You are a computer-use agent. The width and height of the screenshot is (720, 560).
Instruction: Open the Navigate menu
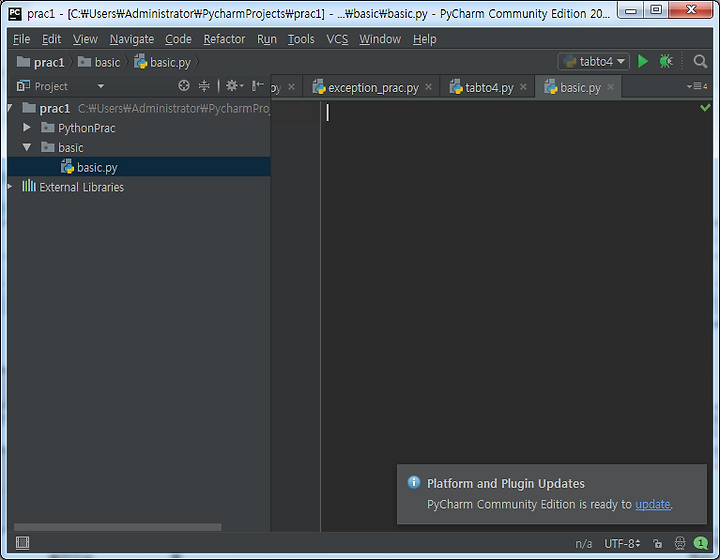pos(132,39)
